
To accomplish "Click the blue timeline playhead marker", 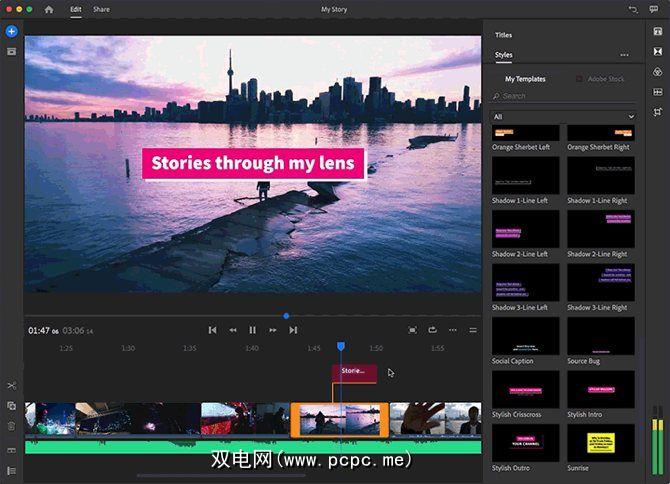I will click(x=341, y=346).
